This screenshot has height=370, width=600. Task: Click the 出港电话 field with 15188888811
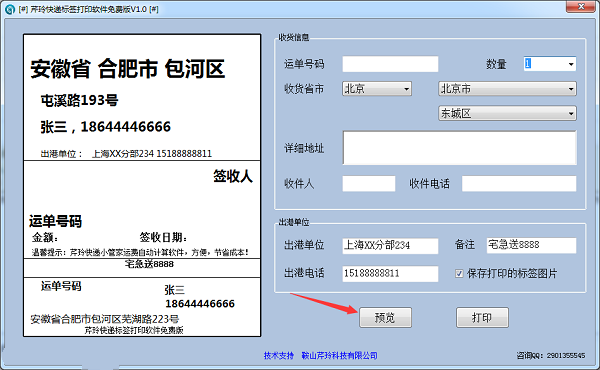[x=390, y=274]
